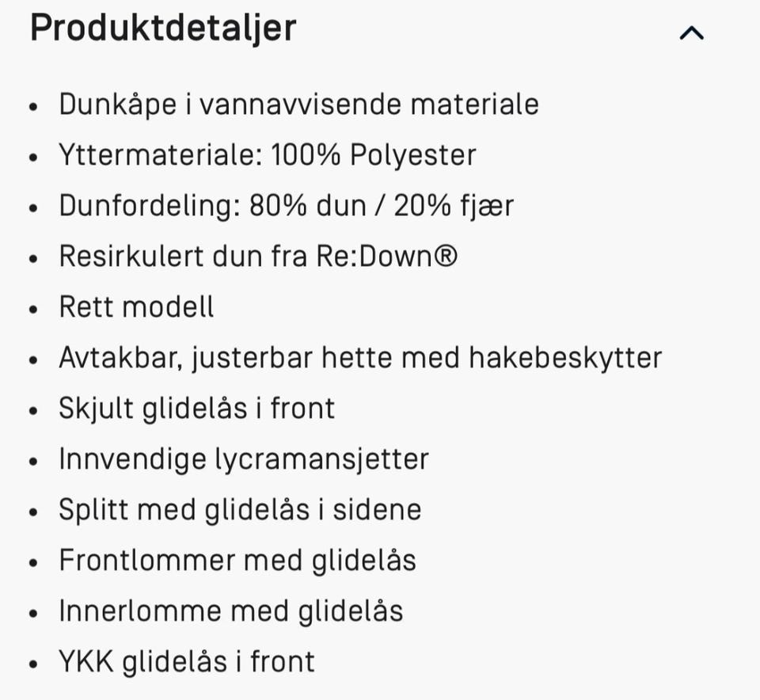The width and height of the screenshot is (760, 700).
Task: Click the line Splitt med glidelås i sidene
Action: (240, 510)
